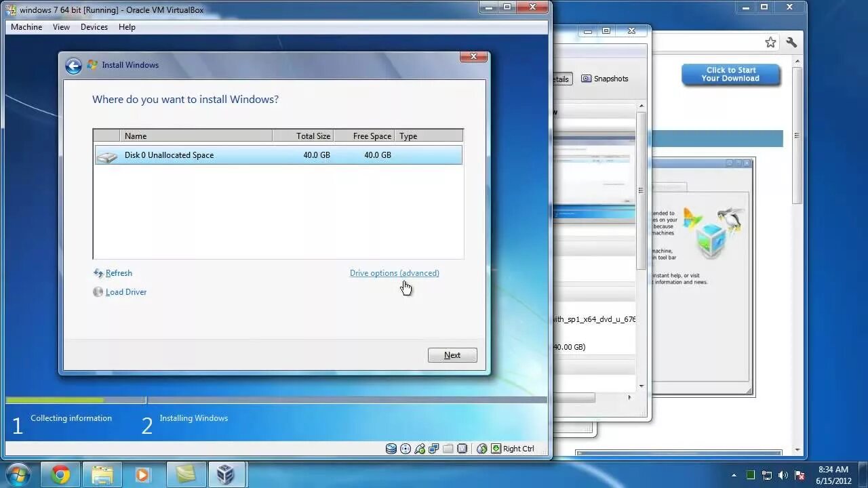Click the 'Collecting information' step label
The height and width of the screenshot is (488, 868).
point(71,418)
